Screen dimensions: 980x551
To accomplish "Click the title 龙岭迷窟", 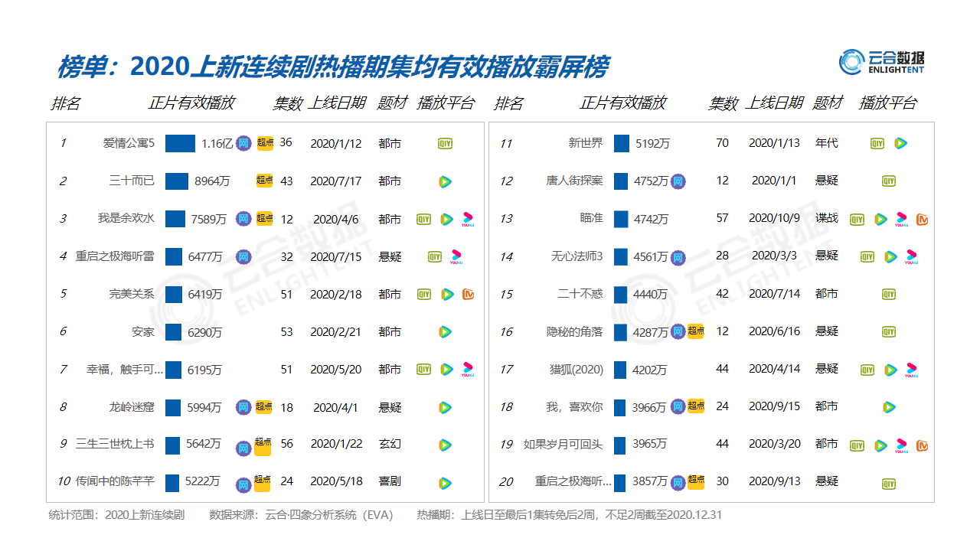I will (132, 406).
